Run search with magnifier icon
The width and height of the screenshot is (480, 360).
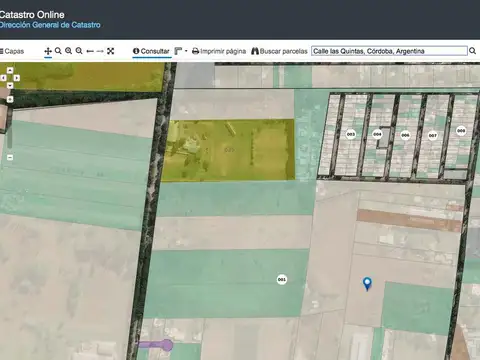coord(472,51)
